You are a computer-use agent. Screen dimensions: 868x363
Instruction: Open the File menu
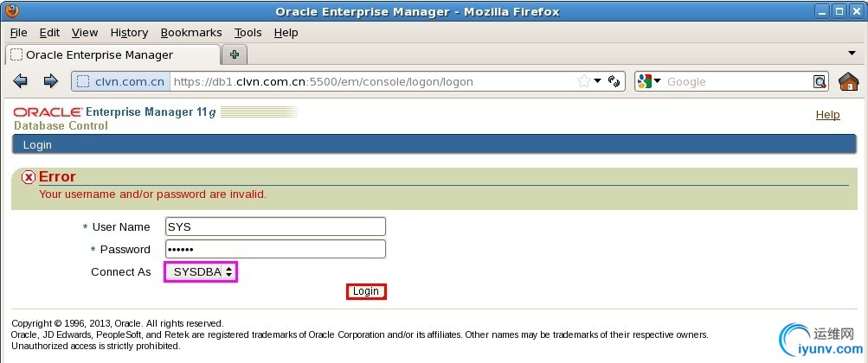(18, 33)
